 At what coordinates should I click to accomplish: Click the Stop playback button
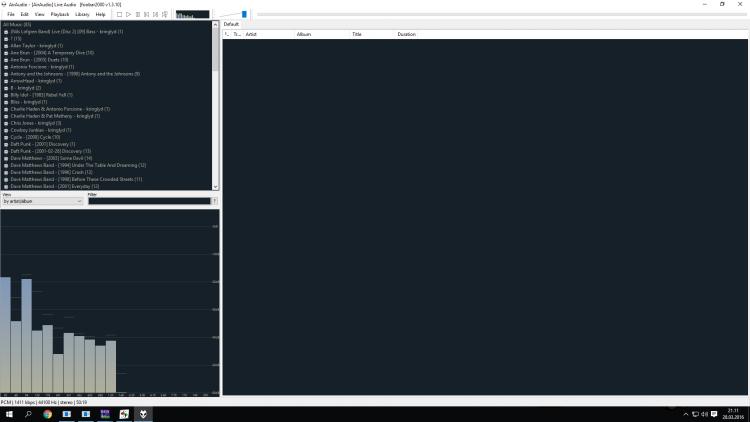pyautogui.click(x=120, y=14)
